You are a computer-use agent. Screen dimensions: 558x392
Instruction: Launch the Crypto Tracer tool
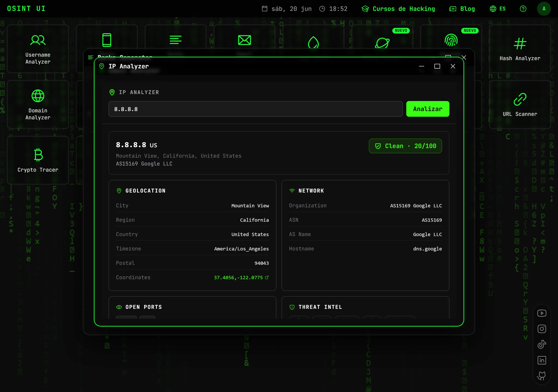(x=38, y=160)
